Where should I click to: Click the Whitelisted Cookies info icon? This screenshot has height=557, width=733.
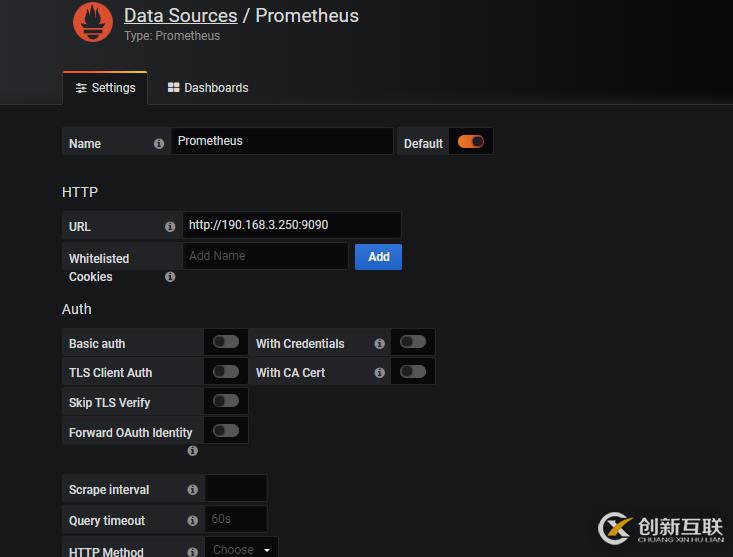pyautogui.click(x=170, y=277)
